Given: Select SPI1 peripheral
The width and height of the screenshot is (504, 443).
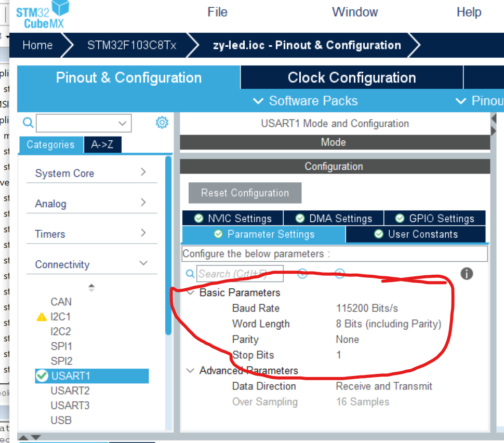Looking at the screenshot, I should coord(61,346).
